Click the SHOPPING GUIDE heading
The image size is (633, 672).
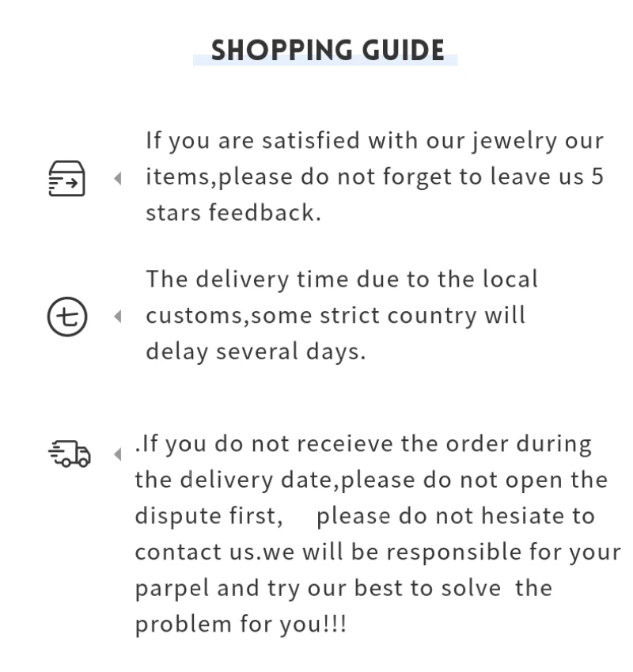[328, 50]
